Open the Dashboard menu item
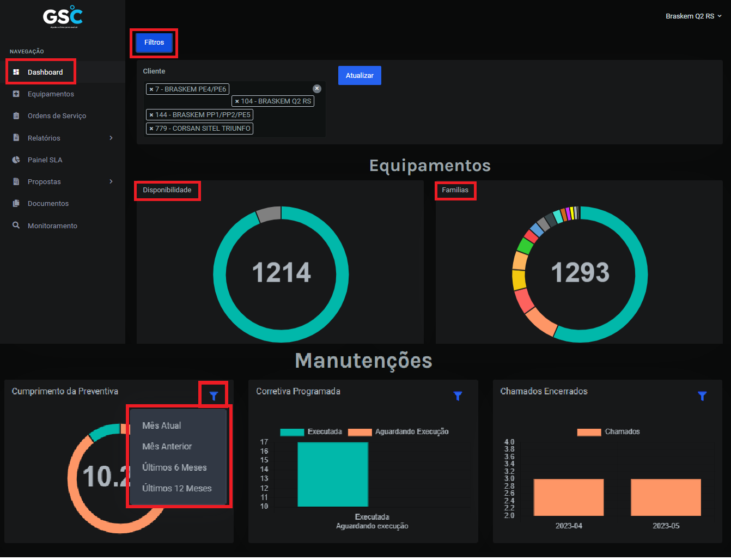Screen dimensions: 731x560 point(63,72)
